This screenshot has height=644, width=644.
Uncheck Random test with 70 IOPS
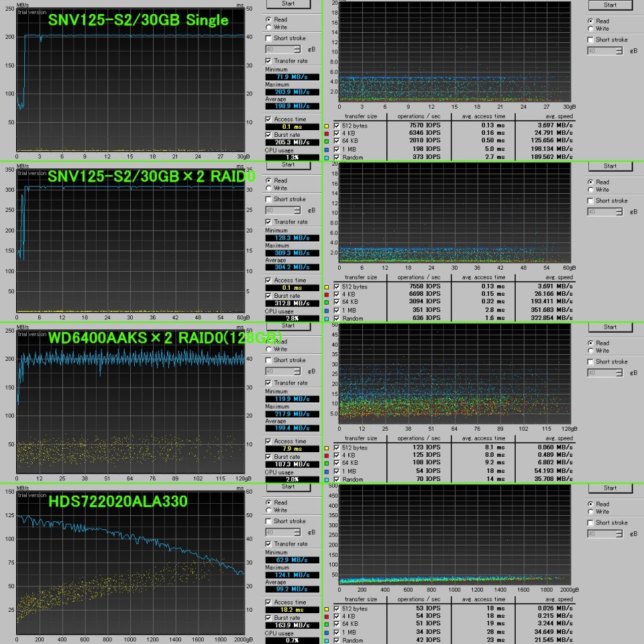click(x=337, y=479)
